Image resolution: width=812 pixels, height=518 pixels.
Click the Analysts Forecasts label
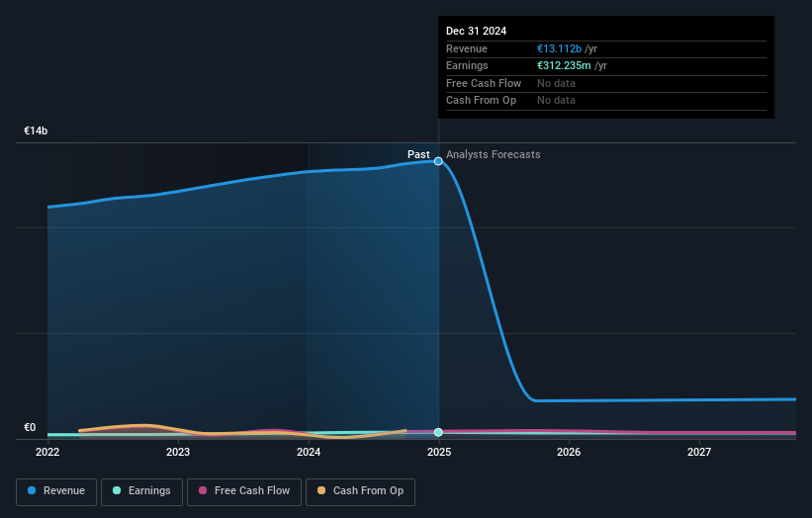(x=493, y=154)
